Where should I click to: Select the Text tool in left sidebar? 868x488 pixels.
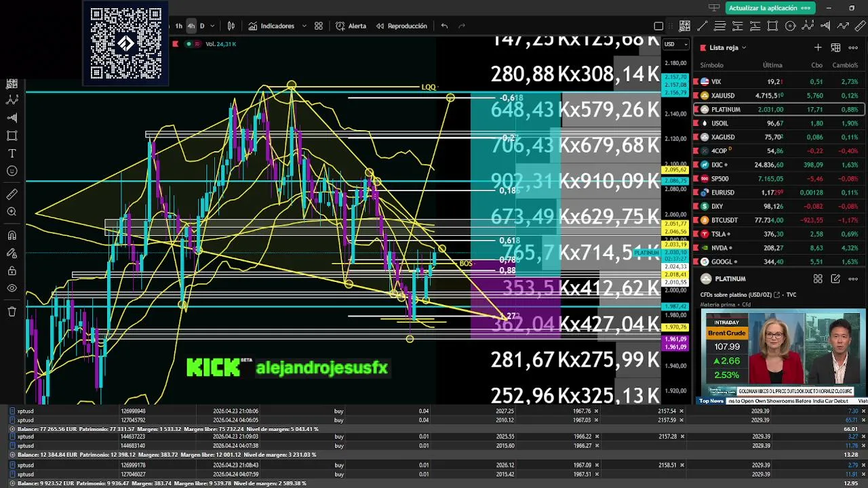[12, 153]
